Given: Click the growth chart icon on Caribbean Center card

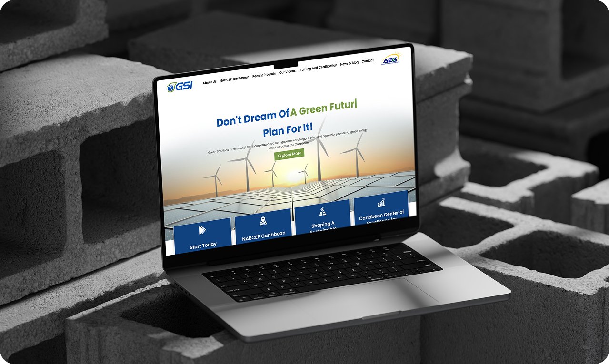Looking at the screenshot, I should pyautogui.click(x=381, y=203).
